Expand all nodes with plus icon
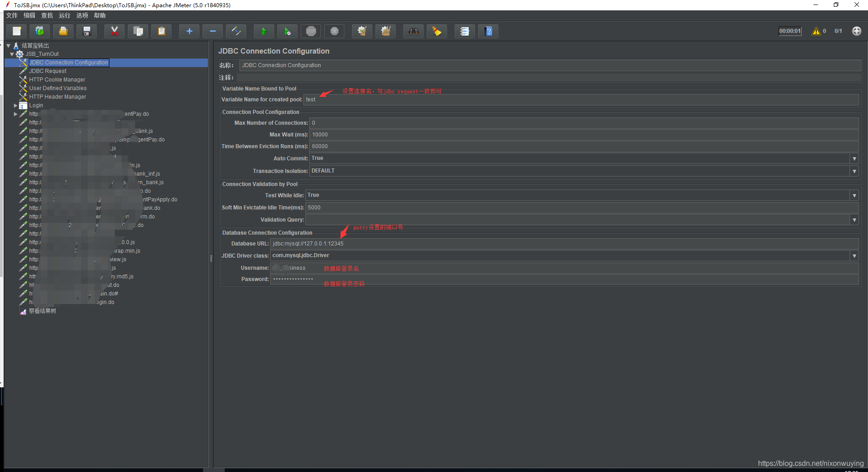 tap(189, 31)
